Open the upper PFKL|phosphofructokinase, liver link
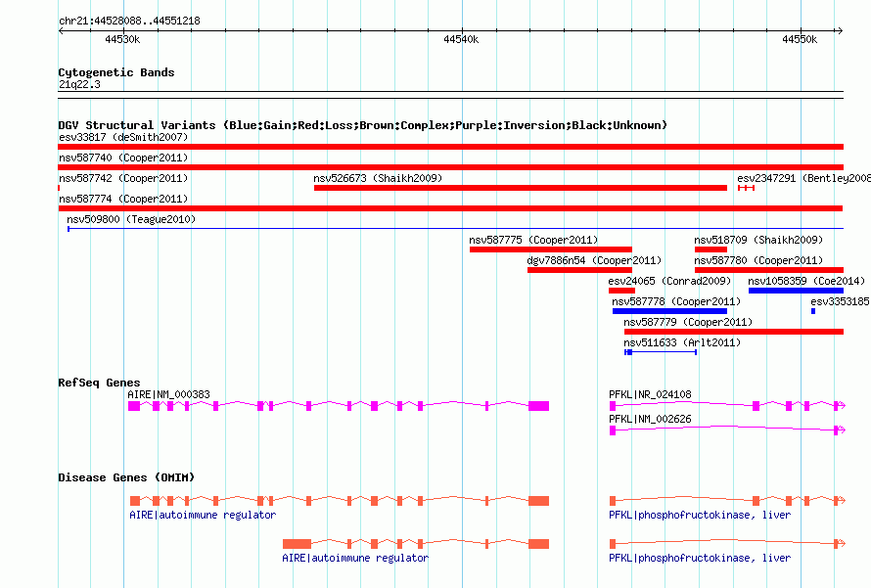The image size is (871, 588). 700,516
